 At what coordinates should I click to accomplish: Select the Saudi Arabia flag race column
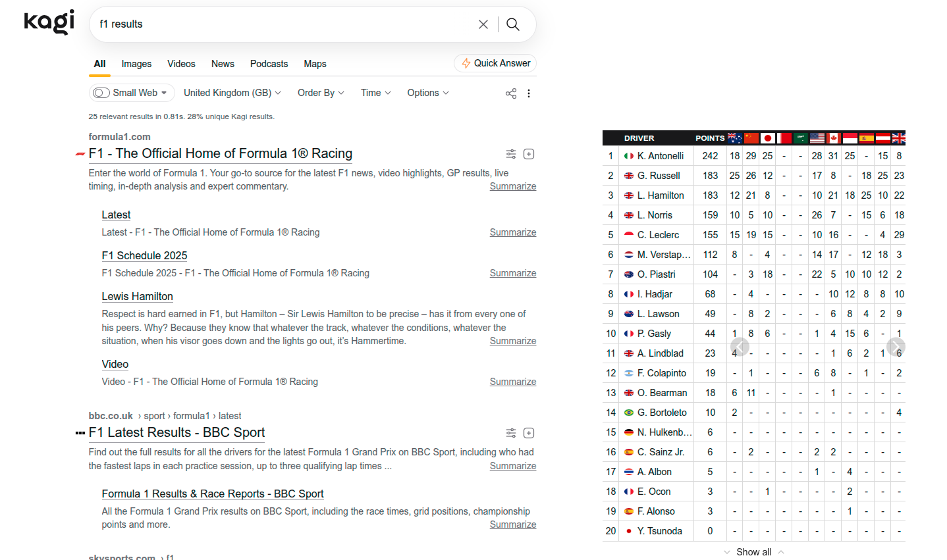click(x=801, y=138)
